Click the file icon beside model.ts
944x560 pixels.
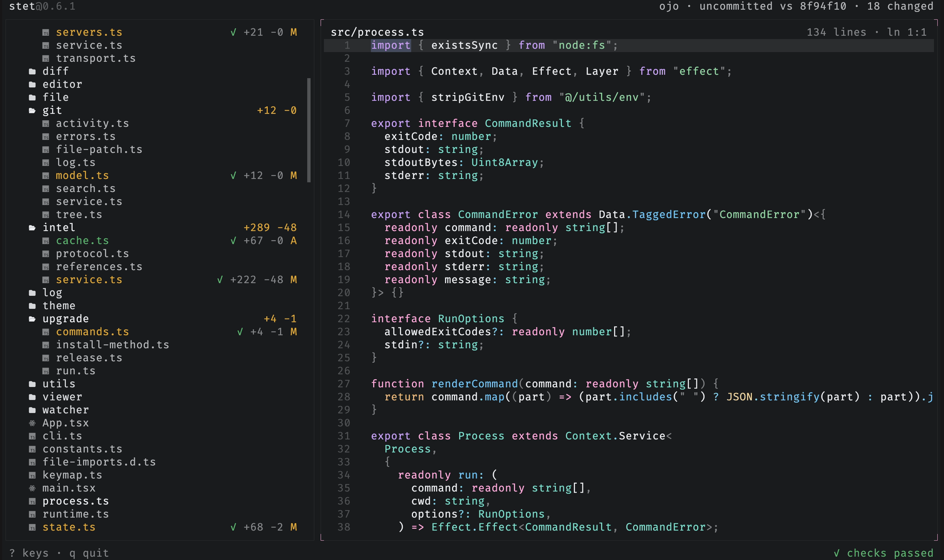[46, 176]
